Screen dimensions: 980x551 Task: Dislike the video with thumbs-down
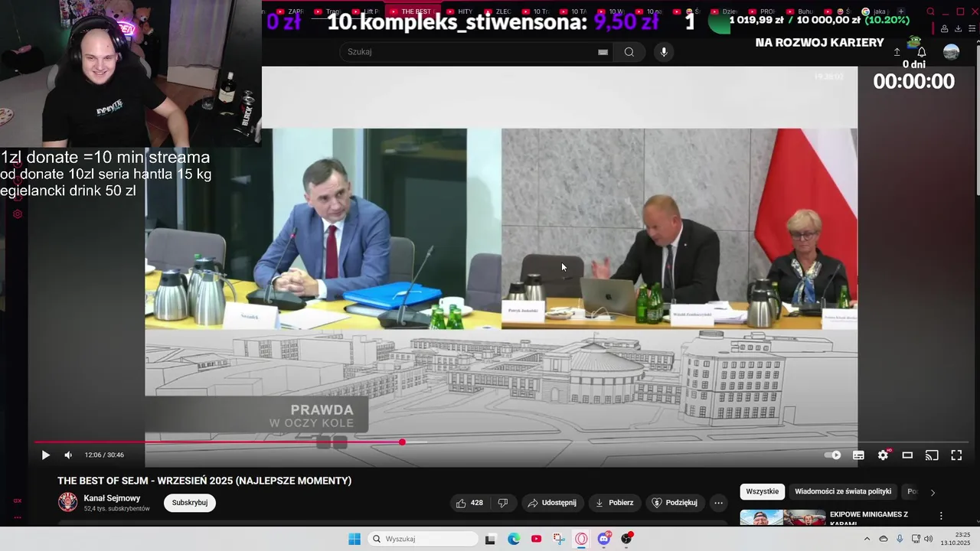503,503
